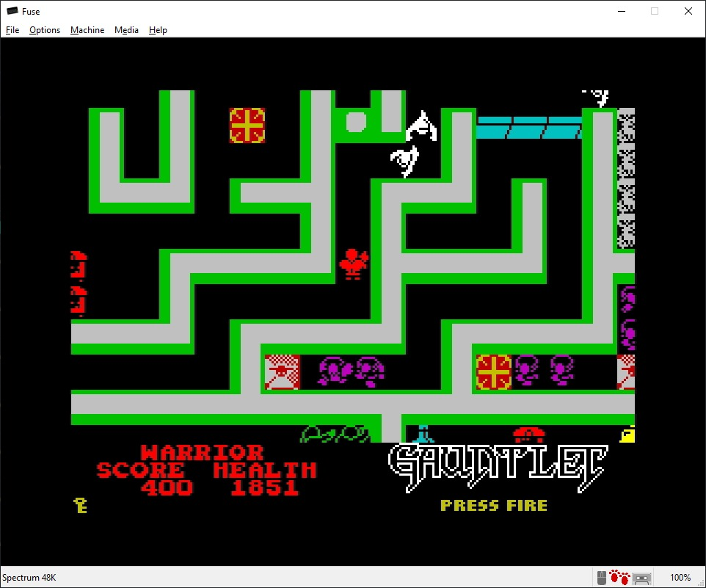Open the Options menu

click(x=45, y=30)
